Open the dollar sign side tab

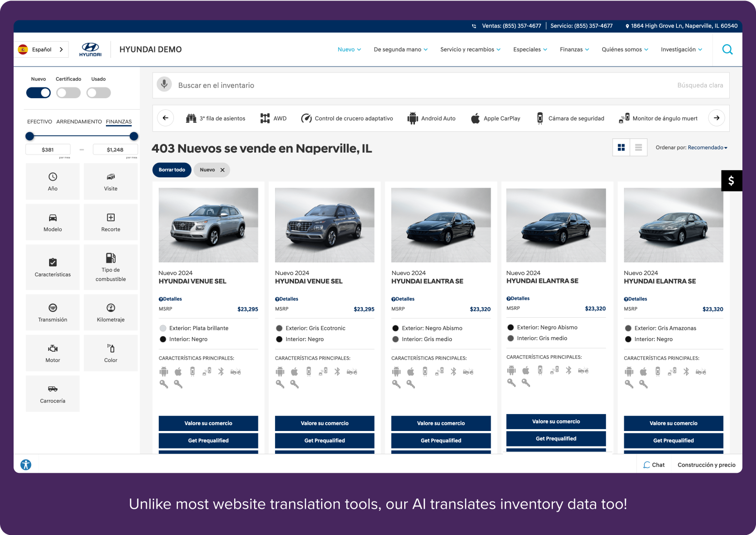[731, 181]
